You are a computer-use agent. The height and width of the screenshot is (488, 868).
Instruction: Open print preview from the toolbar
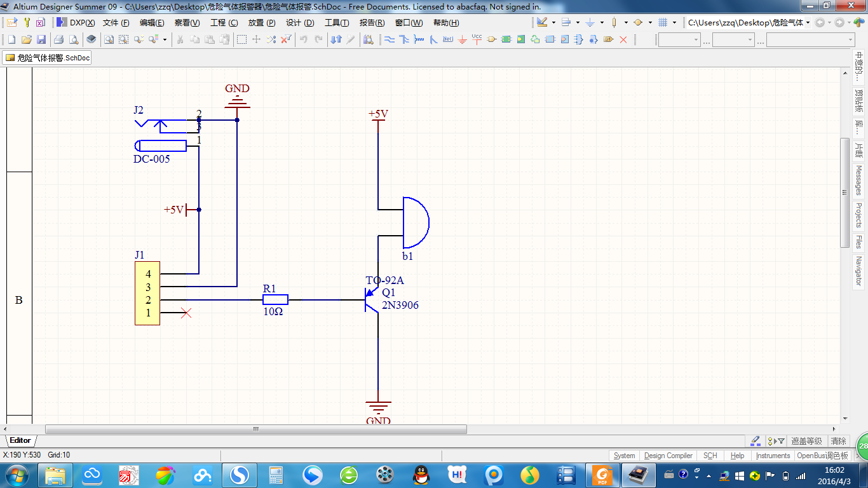74,39
